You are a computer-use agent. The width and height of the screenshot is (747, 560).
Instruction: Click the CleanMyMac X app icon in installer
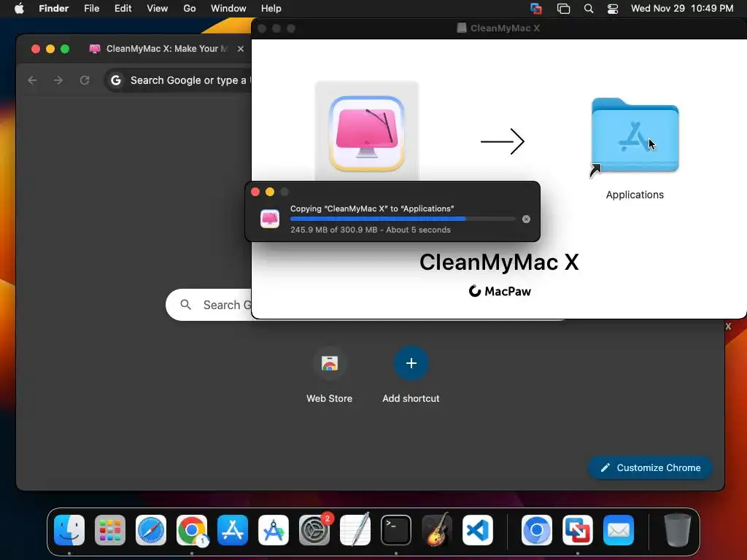[x=367, y=133]
